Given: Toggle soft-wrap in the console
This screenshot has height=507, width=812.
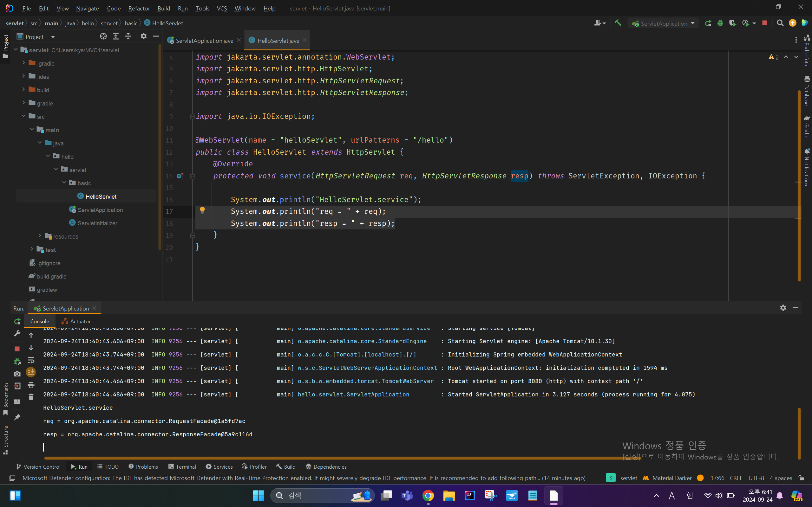Looking at the screenshot, I should coord(31,360).
